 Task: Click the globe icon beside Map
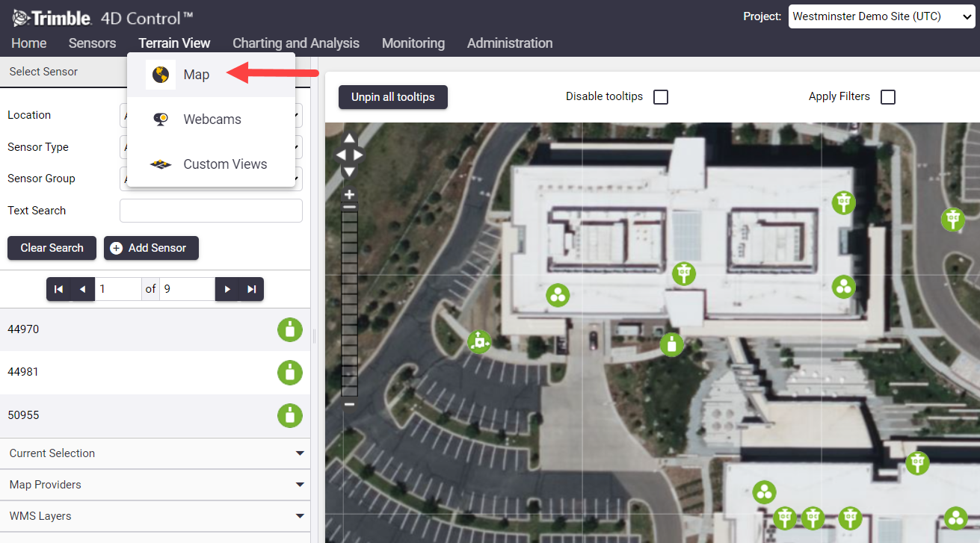pyautogui.click(x=160, y=75)
